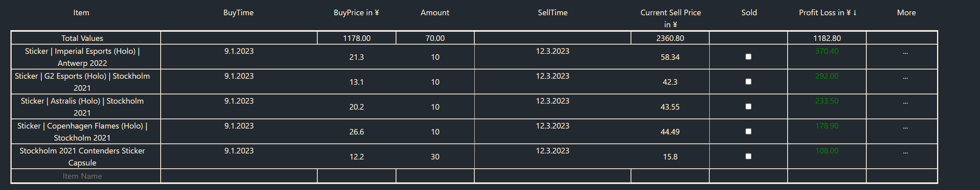980x190 pixels.
Task: Sort by Profit Loss in ¥ column
Action: click(x=827, y=12)
